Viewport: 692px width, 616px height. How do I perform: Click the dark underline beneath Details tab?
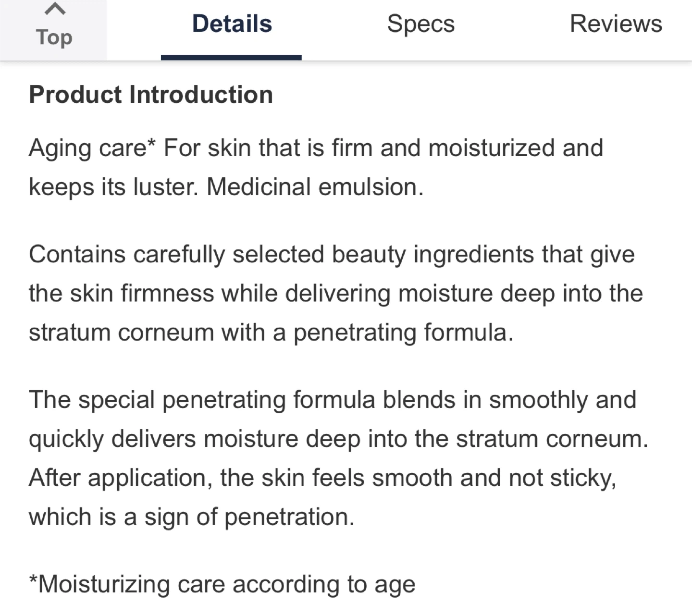click(x=231, y=58)
